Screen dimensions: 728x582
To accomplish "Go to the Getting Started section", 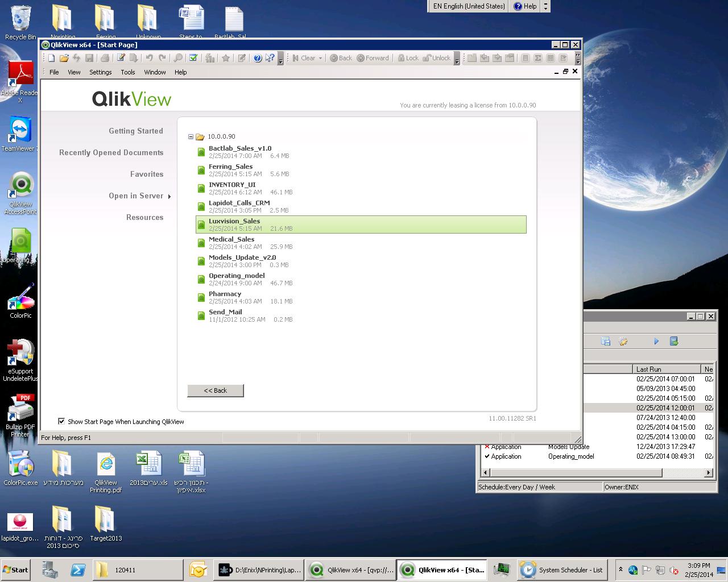I will pos(136,131).
